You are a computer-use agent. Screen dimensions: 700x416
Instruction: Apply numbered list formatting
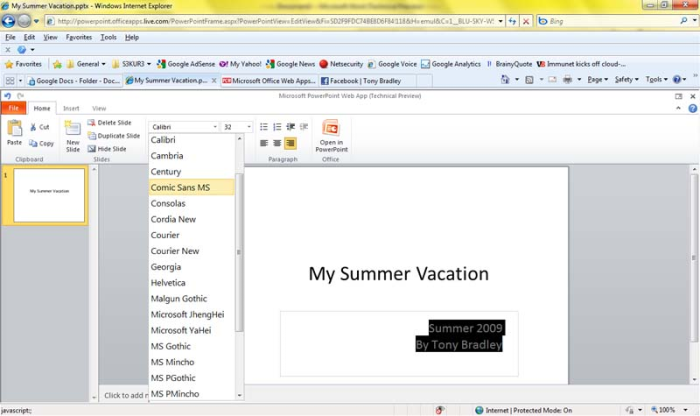[x=277, y=127]
